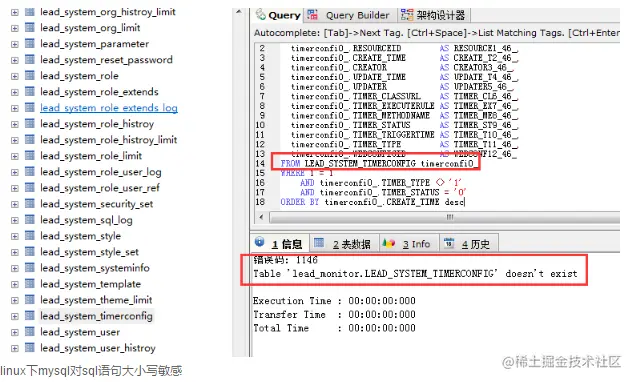Click table icon of lead_system_systeminfo
Image resolution: width=634 pixels, height=382 pixels.
pos(30,268)
